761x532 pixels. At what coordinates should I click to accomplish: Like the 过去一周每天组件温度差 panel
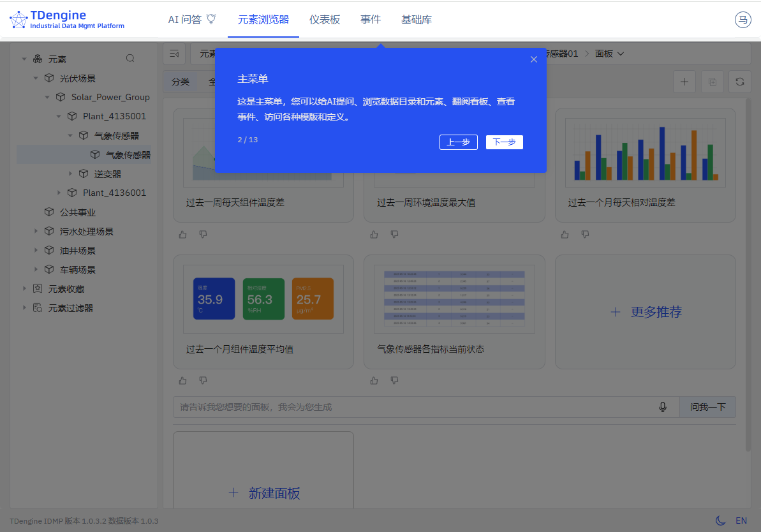pyautogui.click(x=183, y=235)
